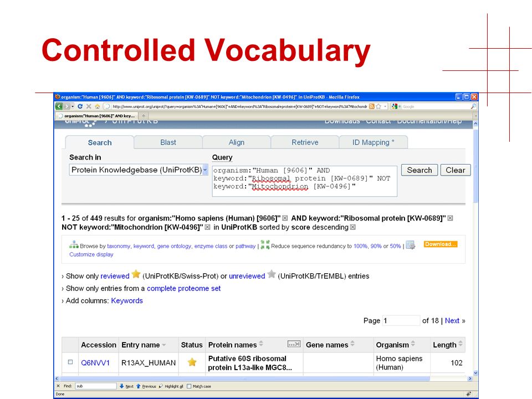Click the Firefox back navigation arrow
Viewport: 532px width, 399px height.
[59, 106]
